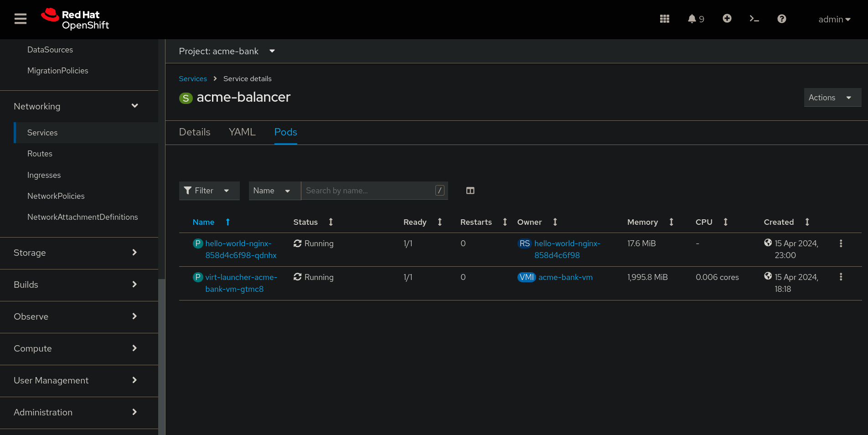Screen dimensions: 868x435
Task: Open the application launcher grid
Action: click(x=664, y=19)
